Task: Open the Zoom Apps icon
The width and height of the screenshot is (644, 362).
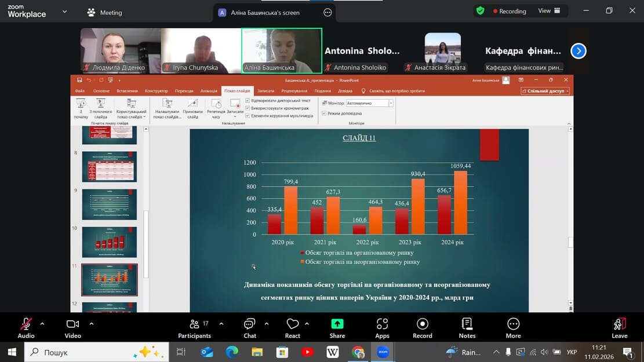Action: (382, 324)
